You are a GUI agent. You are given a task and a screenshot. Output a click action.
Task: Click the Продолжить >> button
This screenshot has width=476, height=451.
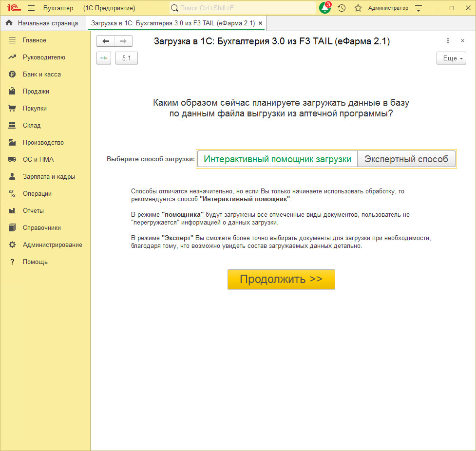click(x=281, y=279)
